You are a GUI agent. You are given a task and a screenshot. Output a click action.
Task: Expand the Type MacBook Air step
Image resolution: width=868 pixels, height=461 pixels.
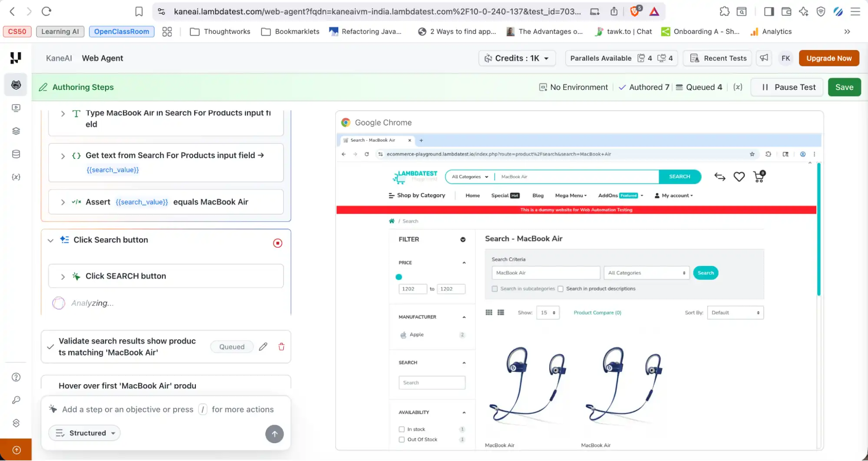pyautogui.click(x=63, y=113)
